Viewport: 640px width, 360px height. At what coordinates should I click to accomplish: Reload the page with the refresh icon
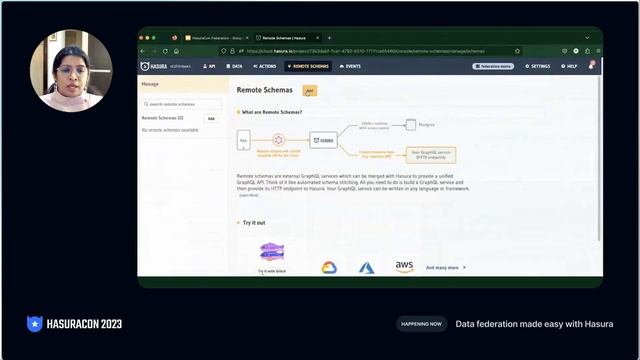pos(165,51)
